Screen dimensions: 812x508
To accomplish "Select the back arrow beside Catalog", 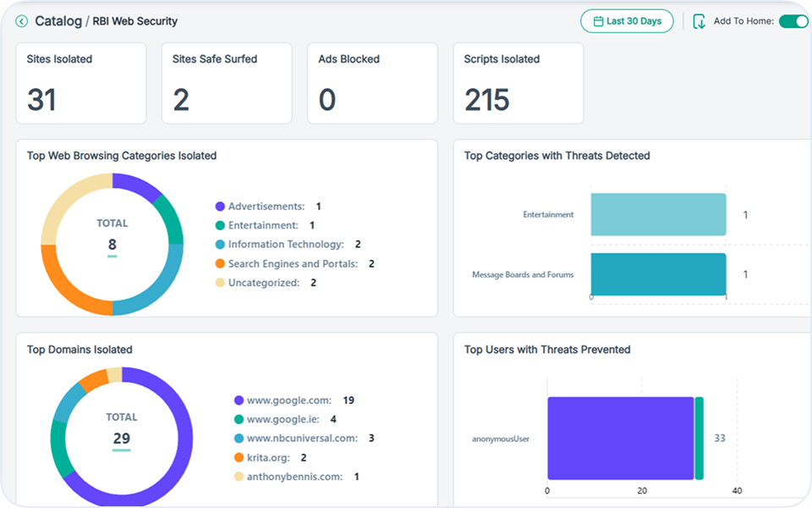I will pyautogui.click(x=20, y=21).
